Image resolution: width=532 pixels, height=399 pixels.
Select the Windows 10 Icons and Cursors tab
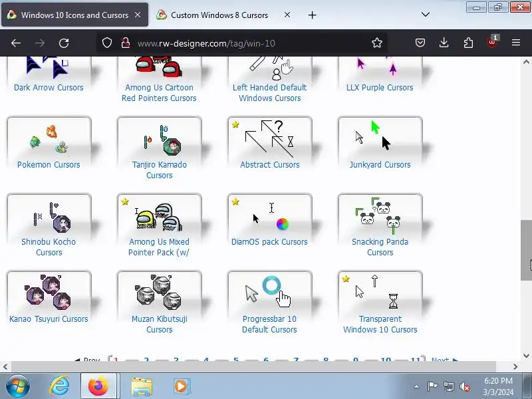pyautogui.click(x=74, y=15)
